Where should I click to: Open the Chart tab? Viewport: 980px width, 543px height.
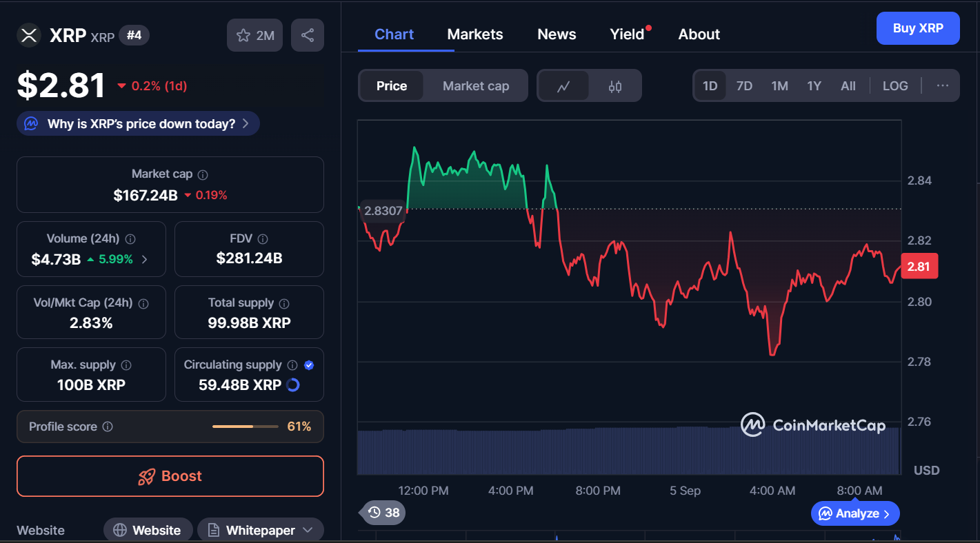(394, 34)
